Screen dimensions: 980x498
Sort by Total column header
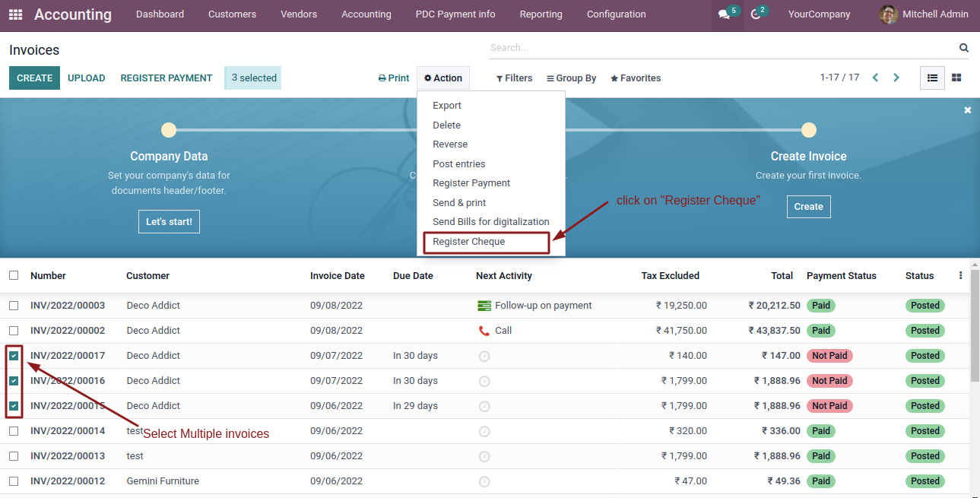[x=782, y=276]
